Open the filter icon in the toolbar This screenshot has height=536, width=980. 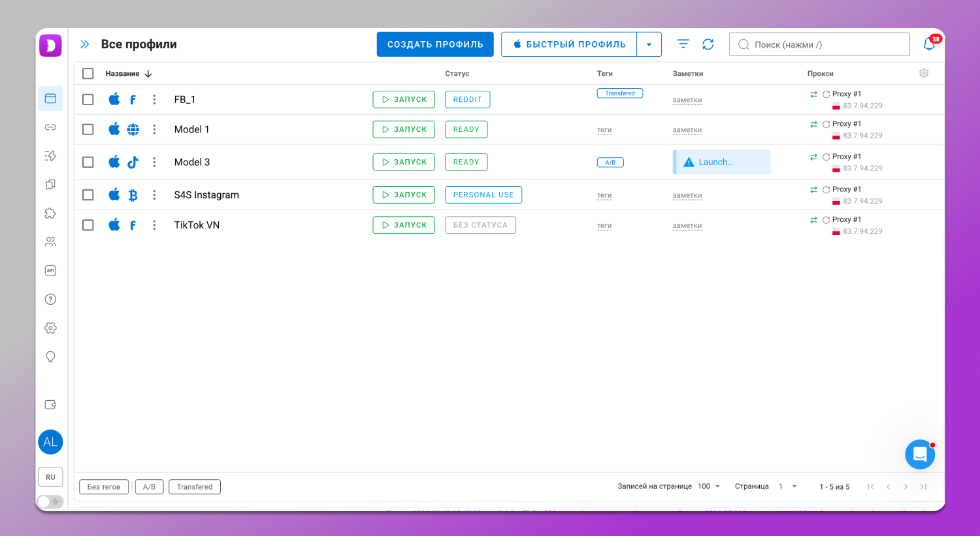click(683, 44)
